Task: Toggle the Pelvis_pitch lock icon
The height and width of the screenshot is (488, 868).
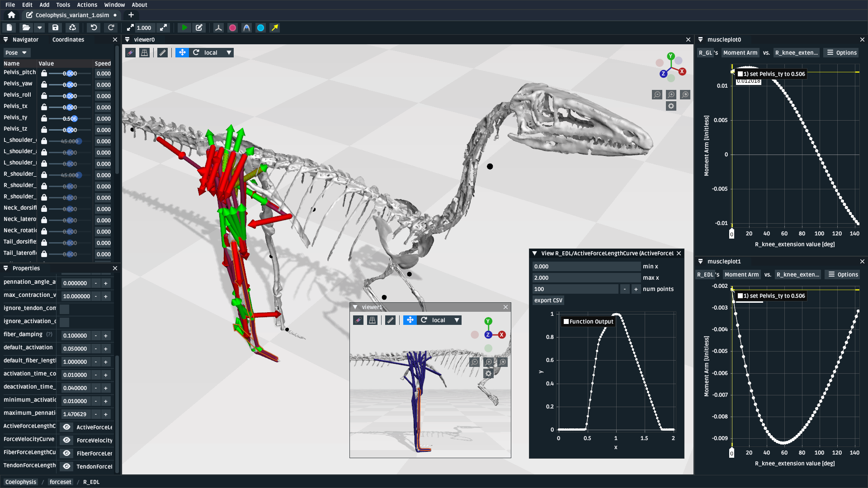Action: 44,73
